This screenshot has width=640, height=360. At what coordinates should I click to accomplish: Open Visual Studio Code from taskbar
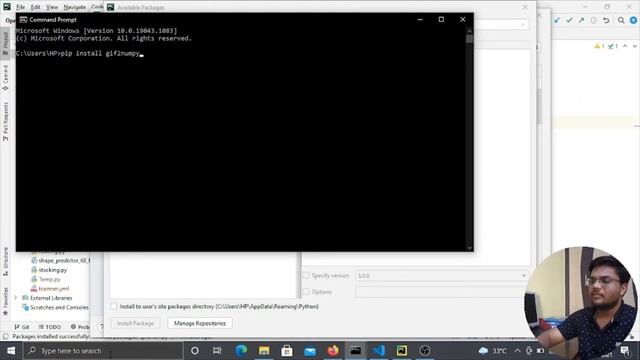(x=379, y=351)
